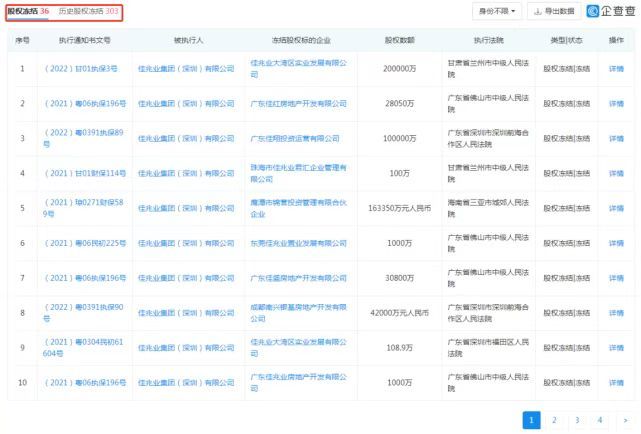Switch to the 历史股权冻结 303 tab
This screenshot has width=641, height=434.
click(x=88, y=11)
